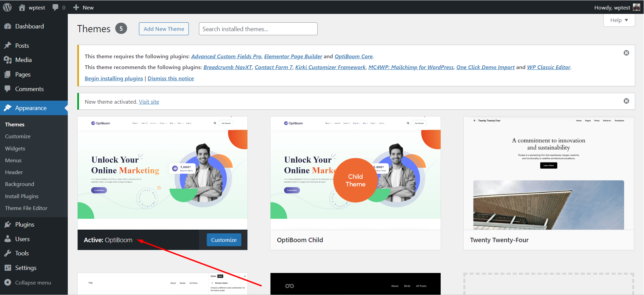Open the Themes submenu item

[15, 124]
